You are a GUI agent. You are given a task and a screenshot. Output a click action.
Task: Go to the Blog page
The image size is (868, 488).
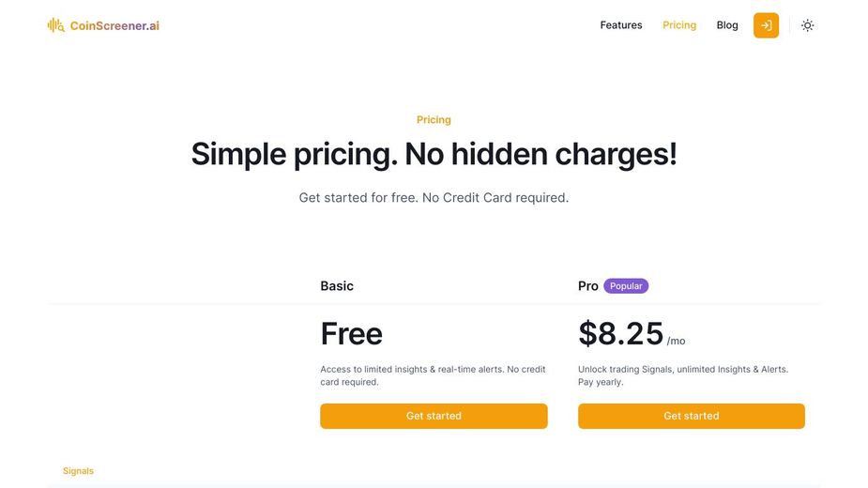coord(727,25)
